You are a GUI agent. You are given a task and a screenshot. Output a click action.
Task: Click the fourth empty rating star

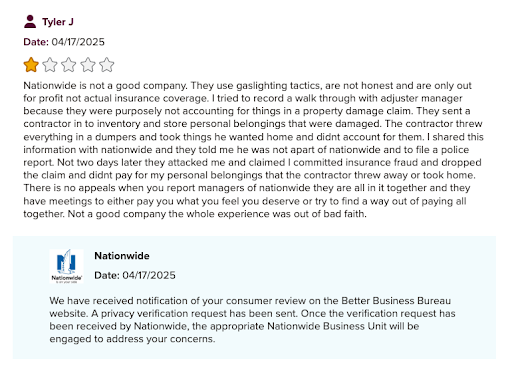point(88,65)
